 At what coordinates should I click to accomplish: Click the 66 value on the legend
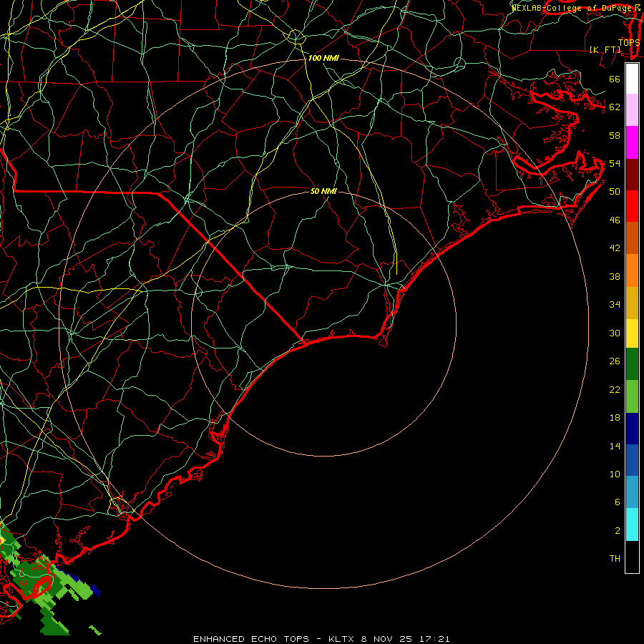[x=615, y=79]
